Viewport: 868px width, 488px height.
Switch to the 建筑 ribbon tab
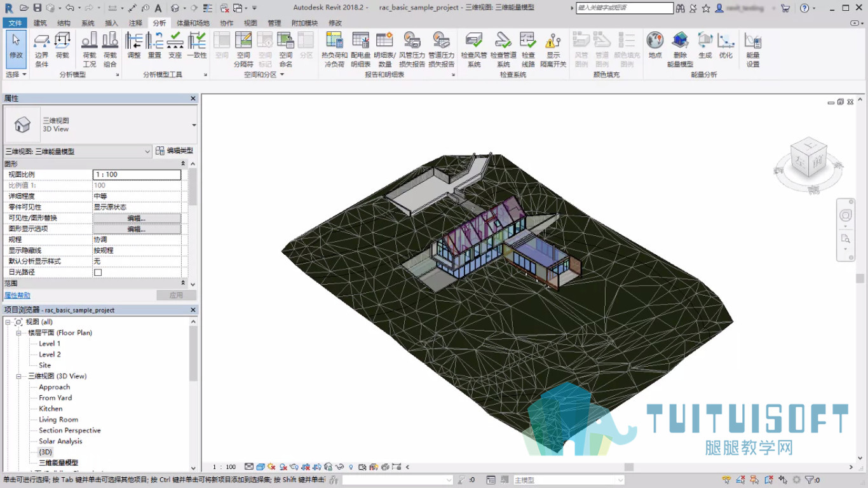tap(40, 23)
